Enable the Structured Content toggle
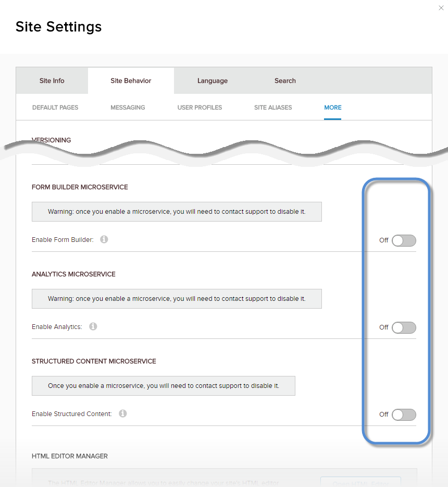Image resolution: width=448 pixels, height=487 pixels. click(x=404, y=415)
